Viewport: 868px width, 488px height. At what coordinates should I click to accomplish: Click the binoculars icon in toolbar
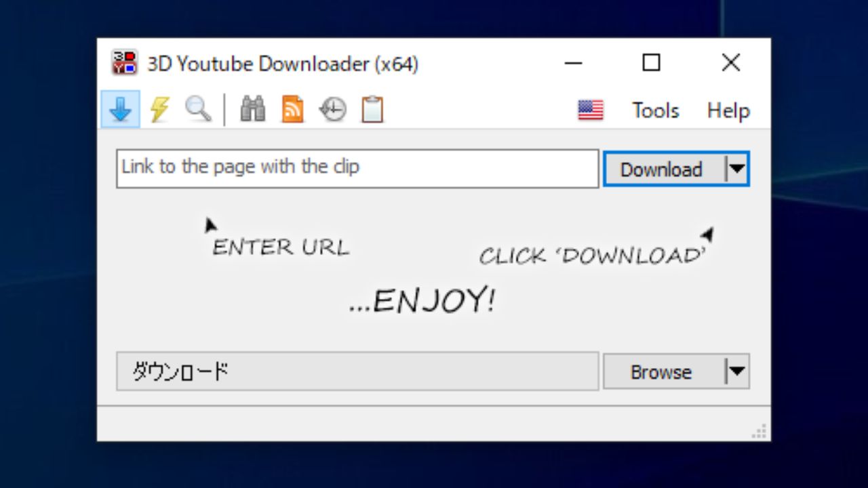click(253, 109)
